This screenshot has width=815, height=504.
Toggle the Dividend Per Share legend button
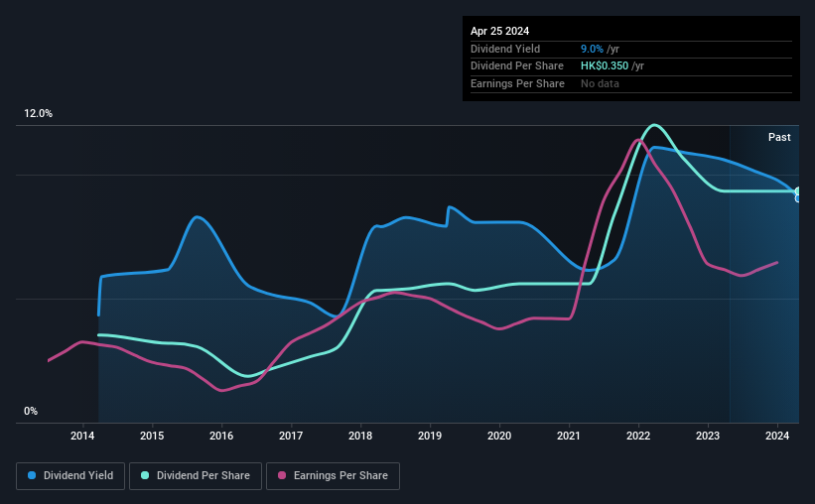click(196, 476)
